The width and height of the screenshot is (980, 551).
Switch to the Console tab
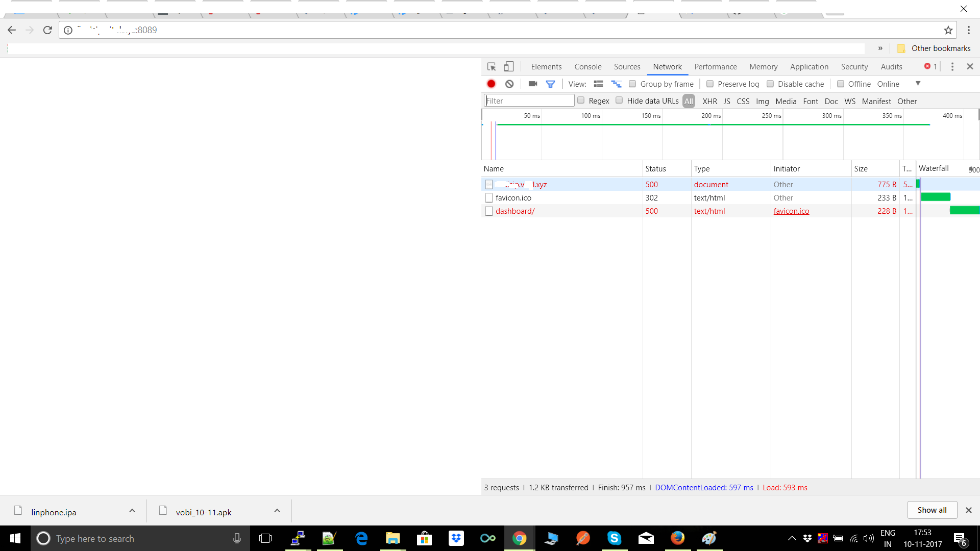pyautogui.click(x=587, y=67)
